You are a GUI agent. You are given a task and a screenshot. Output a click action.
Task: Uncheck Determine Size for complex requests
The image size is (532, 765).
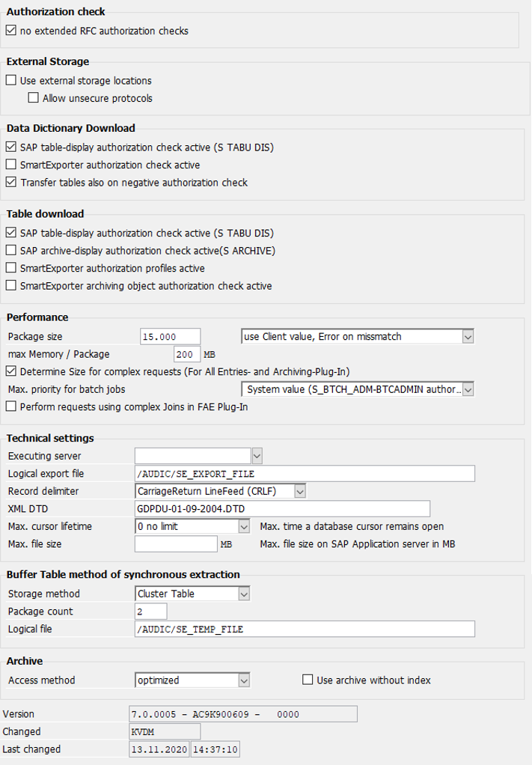(10, 371)
